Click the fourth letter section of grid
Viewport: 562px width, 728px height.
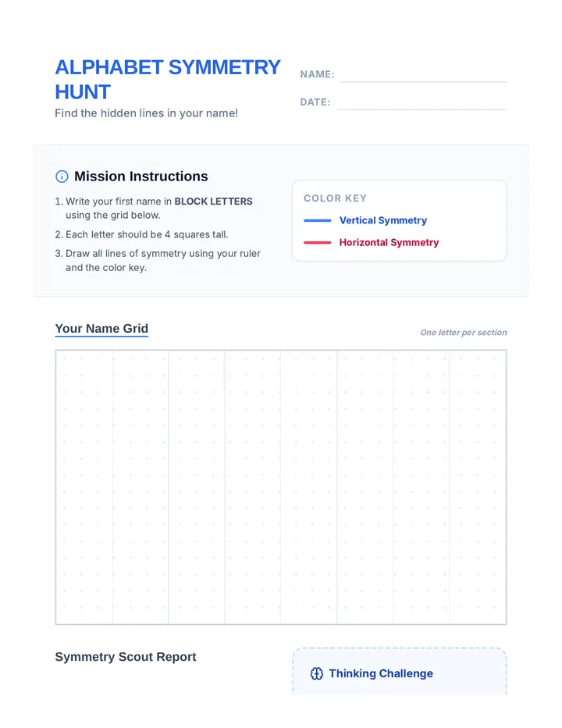(x=253, y=487)
